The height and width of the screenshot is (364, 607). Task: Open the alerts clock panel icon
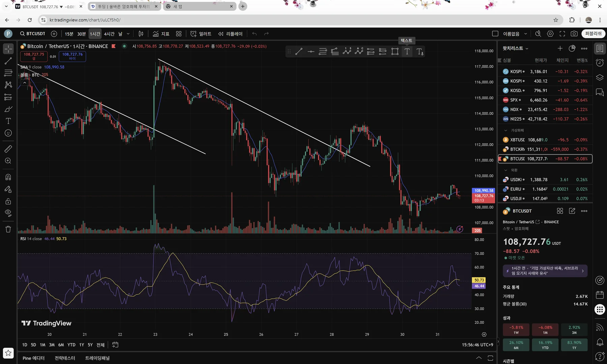(x=600, y=63)
